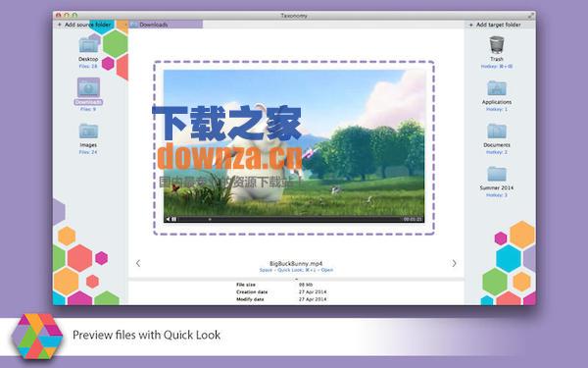The width and height of the screenshot is (588, 368).
Task: Open the Images source folder
Action: (x=88, y=131)
